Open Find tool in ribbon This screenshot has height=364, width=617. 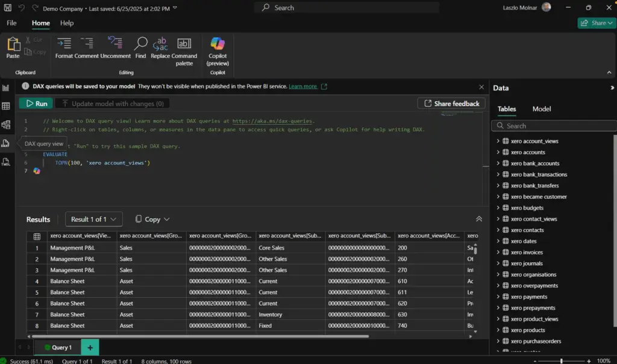pyautogui.click(x=140, y=47)
